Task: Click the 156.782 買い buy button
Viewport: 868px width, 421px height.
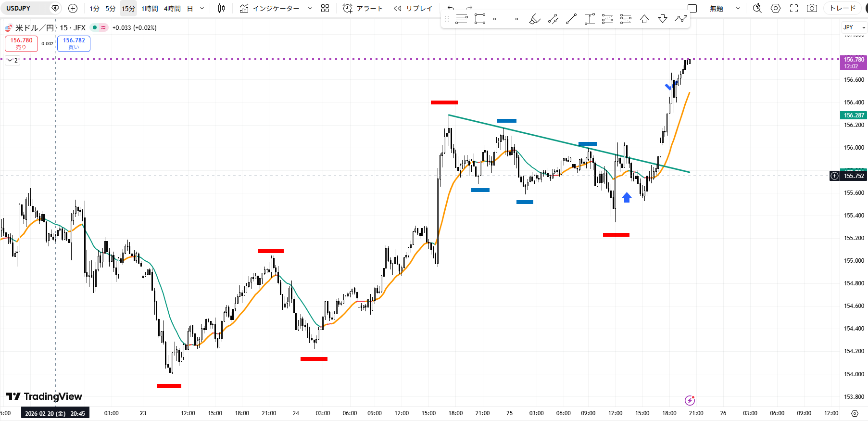Action: 74,44
